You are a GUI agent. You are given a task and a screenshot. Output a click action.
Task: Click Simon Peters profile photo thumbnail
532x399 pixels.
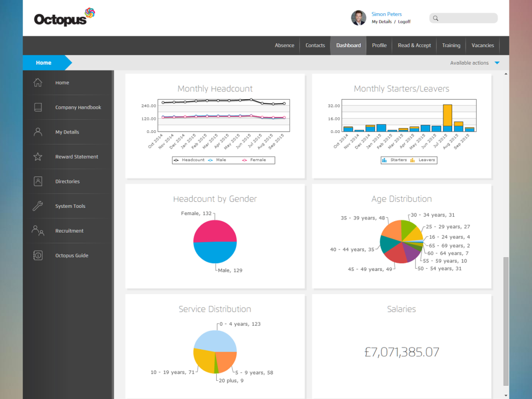(359, 18)
